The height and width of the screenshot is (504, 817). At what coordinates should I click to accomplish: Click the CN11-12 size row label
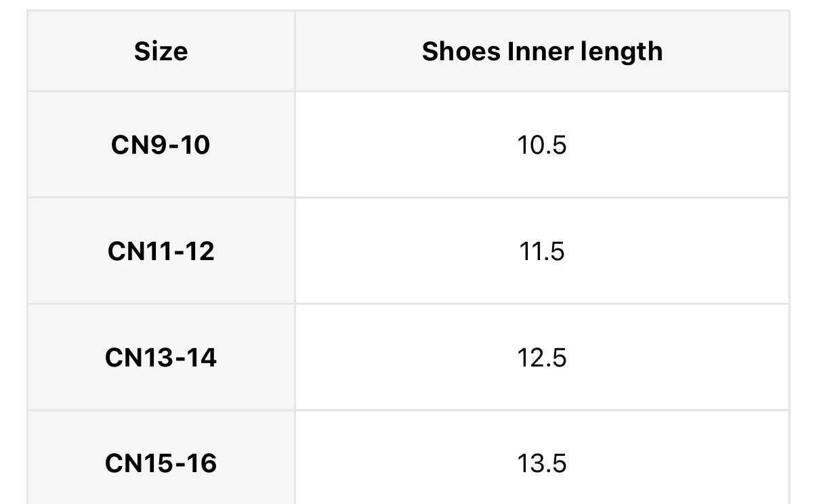pyautogui.click(x=161, y=251)
